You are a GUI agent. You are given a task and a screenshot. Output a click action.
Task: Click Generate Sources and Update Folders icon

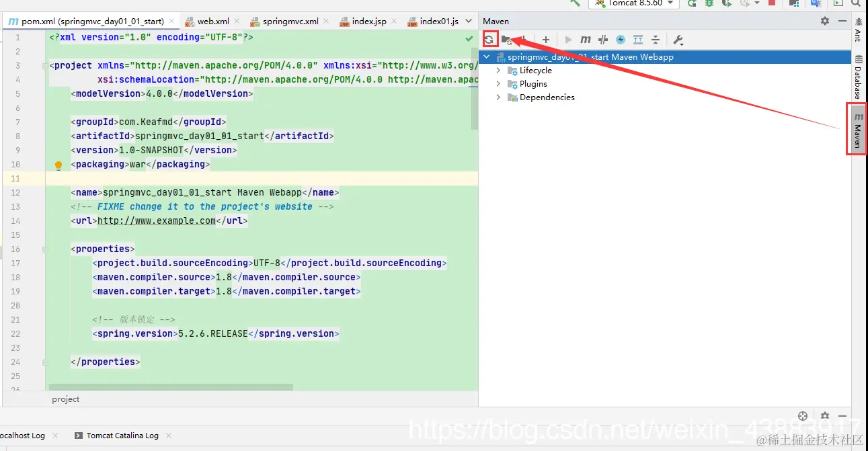tap(506, 40)
